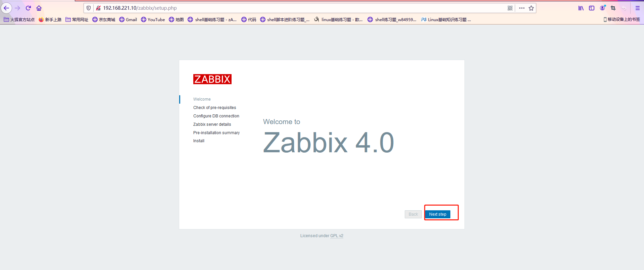Open the Gmail bookmark
This screenshot has height=270, width=644.
tap(128, 19)
